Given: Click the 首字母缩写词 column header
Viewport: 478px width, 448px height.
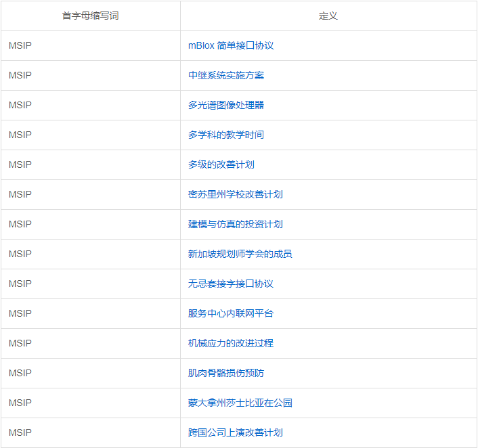Looking at the screenshot, I should (90, 16).
